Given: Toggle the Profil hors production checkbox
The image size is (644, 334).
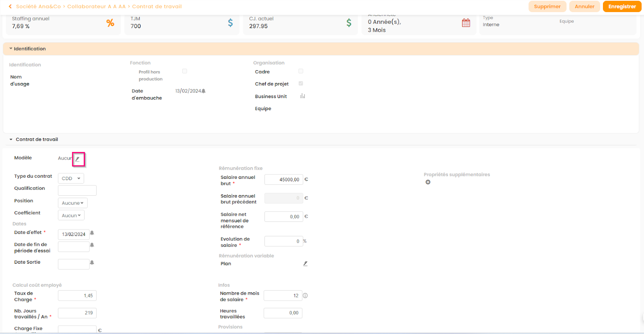Looking at the screenshot, I should [x=185, y=71].
